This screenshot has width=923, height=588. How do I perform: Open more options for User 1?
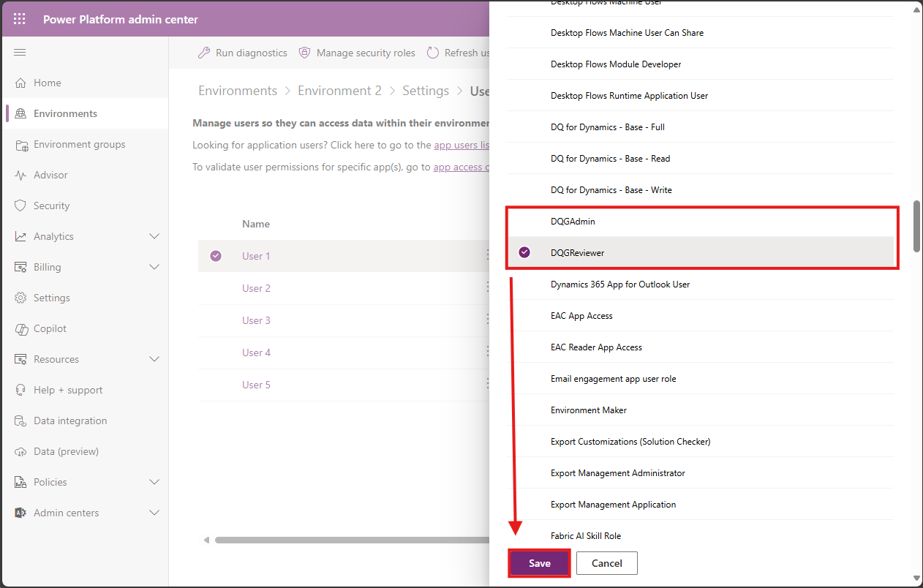coord(488,255)
